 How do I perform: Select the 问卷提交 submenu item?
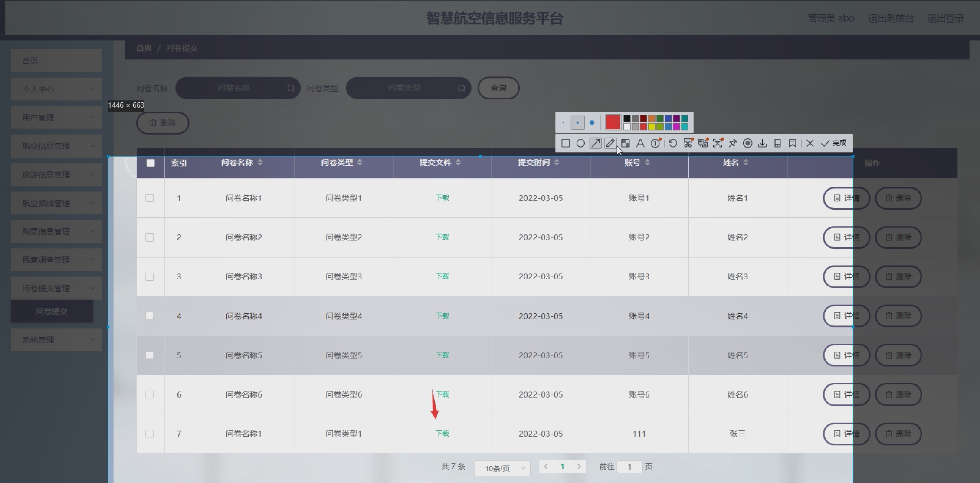(x=52, y=312)
